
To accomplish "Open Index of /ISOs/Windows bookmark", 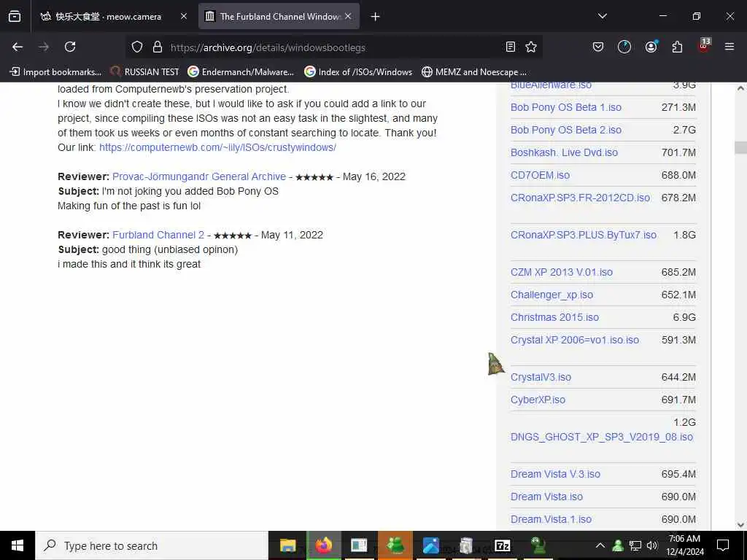I will pos(358,72).
